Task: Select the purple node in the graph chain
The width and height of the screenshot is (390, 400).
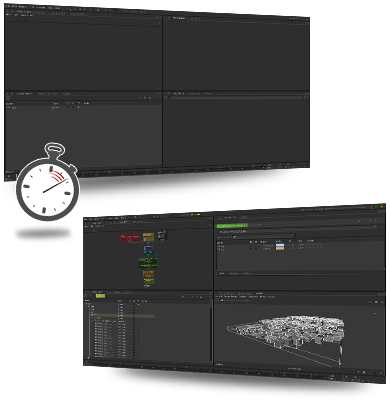Action: pyautogui.click(x=148, y=248)
